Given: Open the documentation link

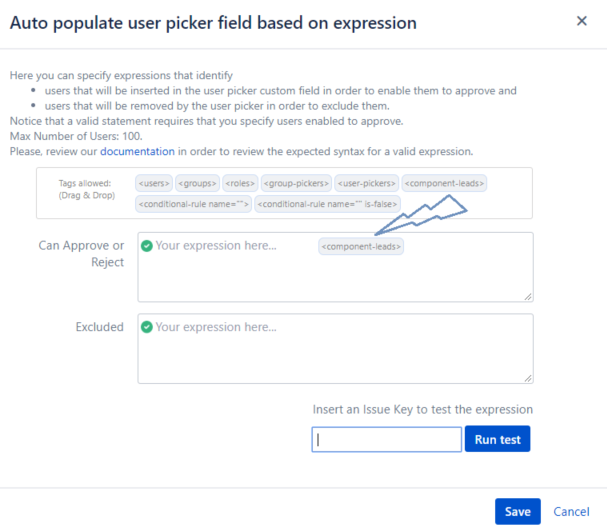Looking at the screenshot, I should (x=138, y=151).
